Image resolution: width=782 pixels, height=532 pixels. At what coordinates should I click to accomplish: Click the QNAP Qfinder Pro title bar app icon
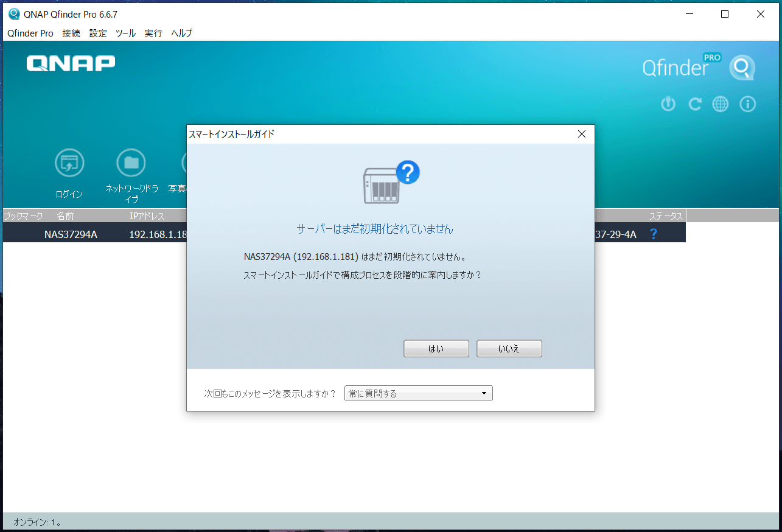(x=14, y=15)
